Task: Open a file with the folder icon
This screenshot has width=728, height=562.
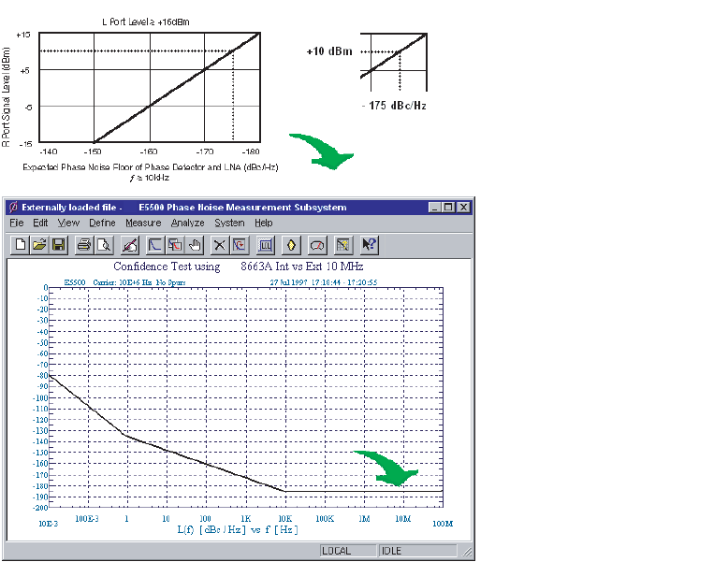Action: [39, 245]
